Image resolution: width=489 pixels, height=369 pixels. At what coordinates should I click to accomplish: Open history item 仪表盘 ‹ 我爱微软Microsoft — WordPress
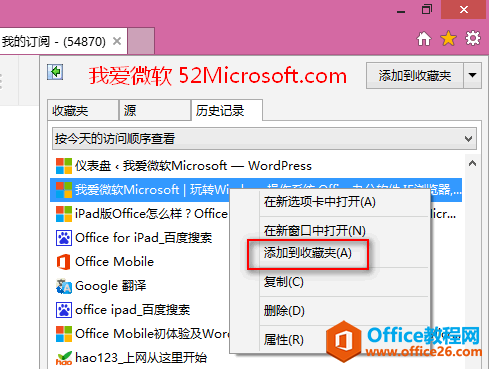click(x=193, y=166)
